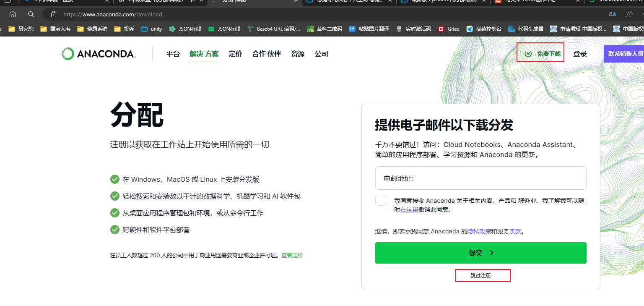Image resolution: width=644 pixels, height=306 pixels.
Task: Open the 粘贴图片翻译 bookmark
Action: [369, 29]
